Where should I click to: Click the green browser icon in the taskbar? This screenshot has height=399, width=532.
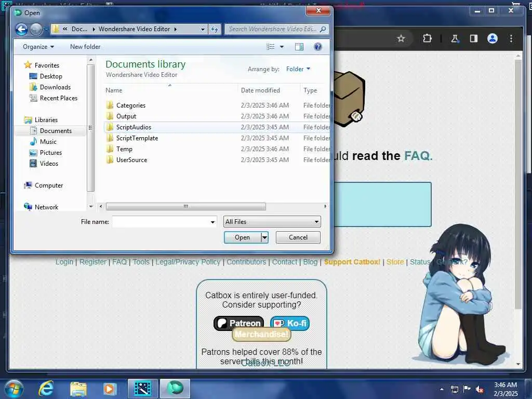(x=175, y=389)
